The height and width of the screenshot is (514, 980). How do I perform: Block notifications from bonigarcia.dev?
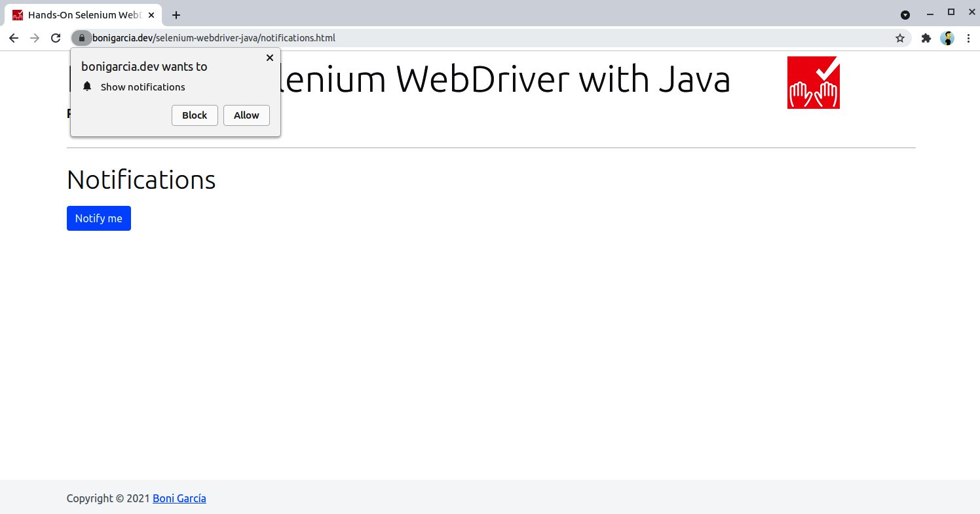tap(195, 115)
